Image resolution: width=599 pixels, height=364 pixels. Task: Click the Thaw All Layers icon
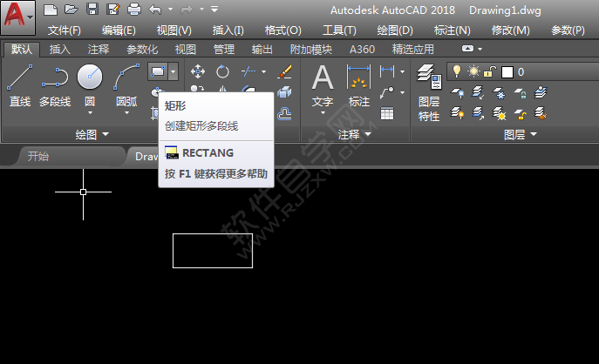500,113
